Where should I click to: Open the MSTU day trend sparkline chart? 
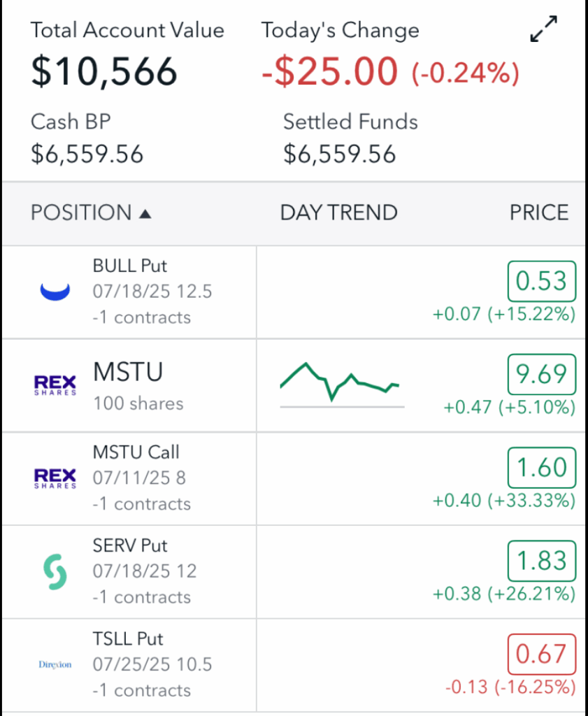pyautogui.click(x=341, y=383)
